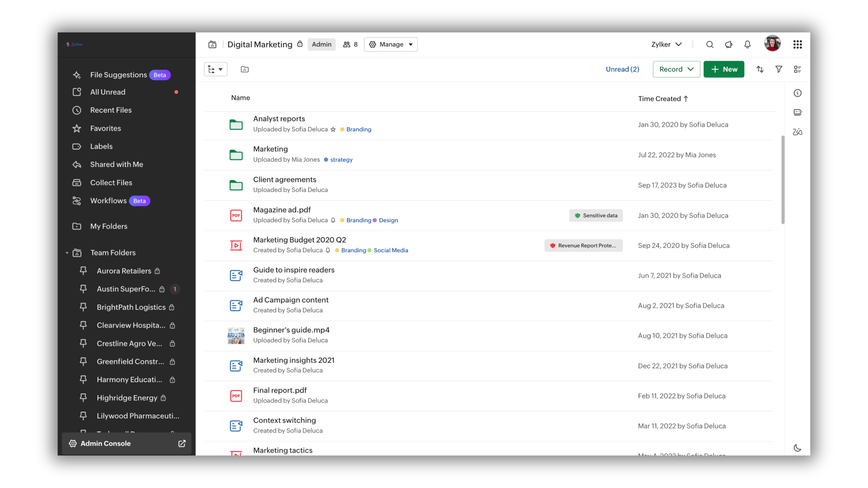Collapse the Team Folders section
The width and height of the screenshot is (868, 488).
click(67, 253)
